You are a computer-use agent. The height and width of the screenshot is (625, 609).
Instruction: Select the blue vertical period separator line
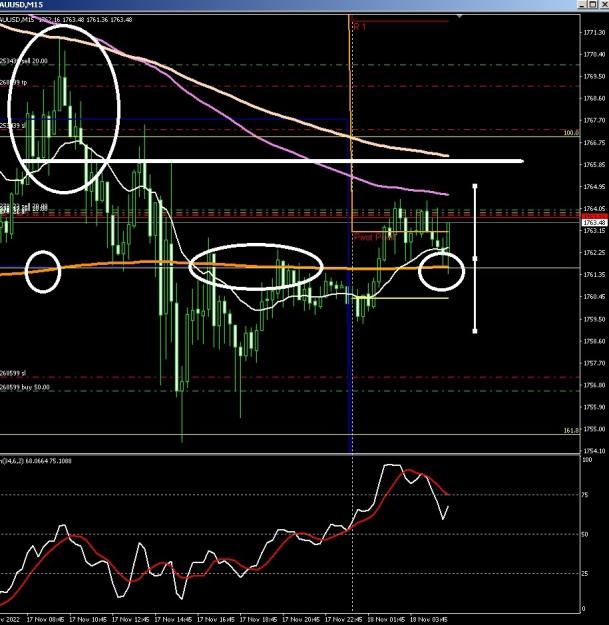pyautogui.click(x=350, y=359)
